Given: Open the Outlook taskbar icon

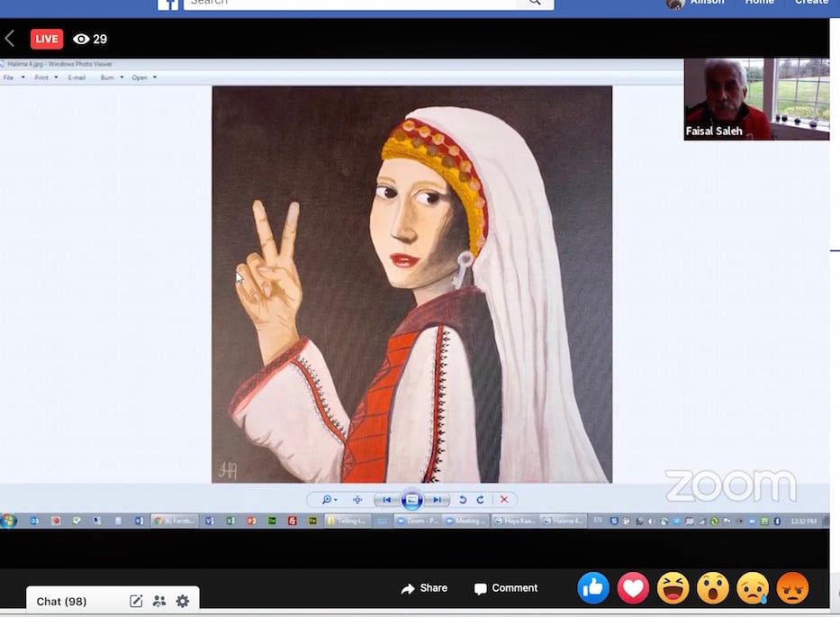Looking at the screenshot, I should tap(34, 521).
